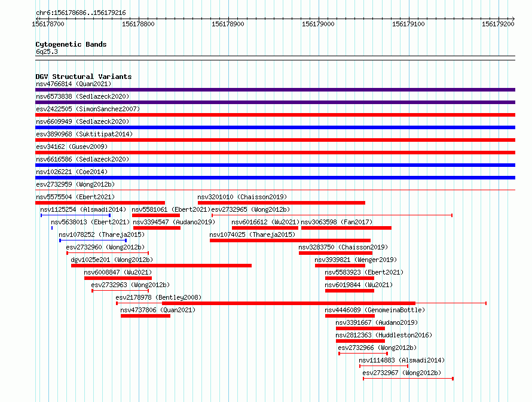This screenshot has width=532, height=402.
Task: Click nsv6008847 (Wu2021) label
Action: click(x=118, y=272)
